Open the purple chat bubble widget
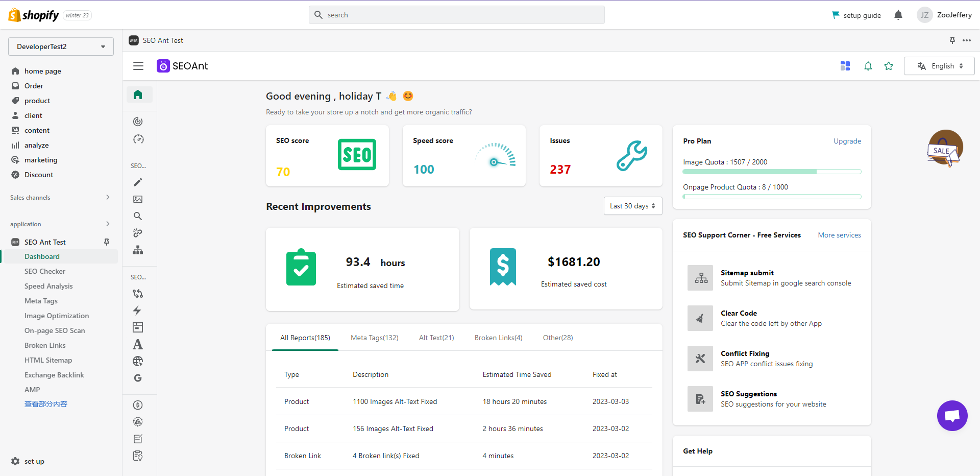Viewport: 980px width, 476px height. pyautogui.click(x=952, y=416)
